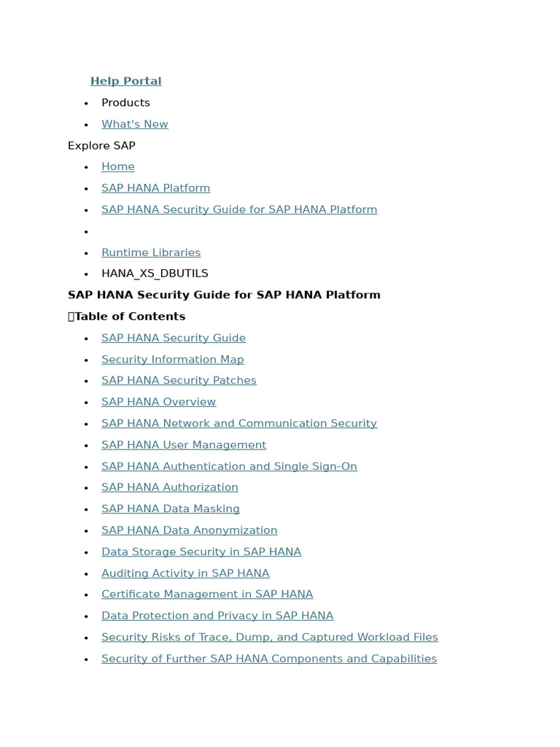Viewport: 560px width, 747px height.
Task: Open the SAP HANA Platform breadcrumb link
Action: pyautogui.click(x=156, y=188)
